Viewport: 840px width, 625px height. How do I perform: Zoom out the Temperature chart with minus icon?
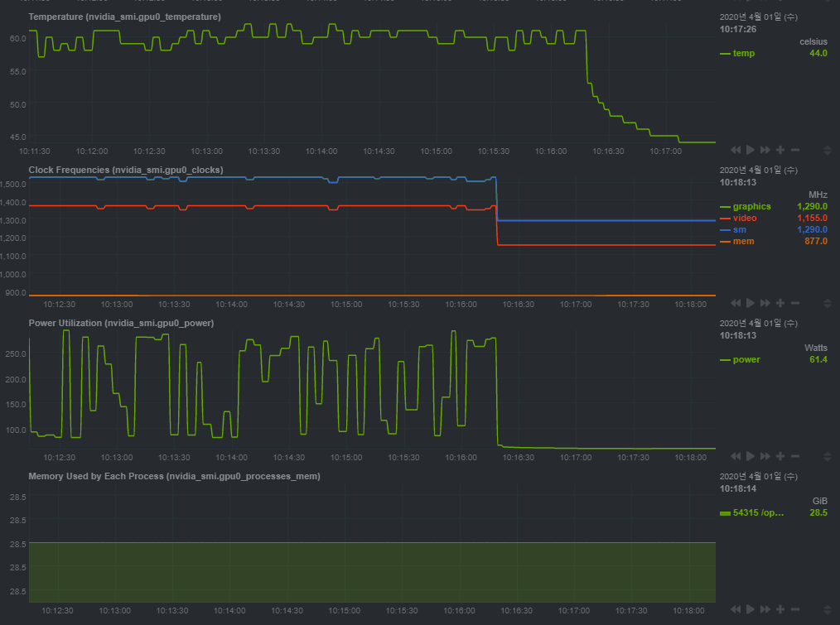pos(795,150)
